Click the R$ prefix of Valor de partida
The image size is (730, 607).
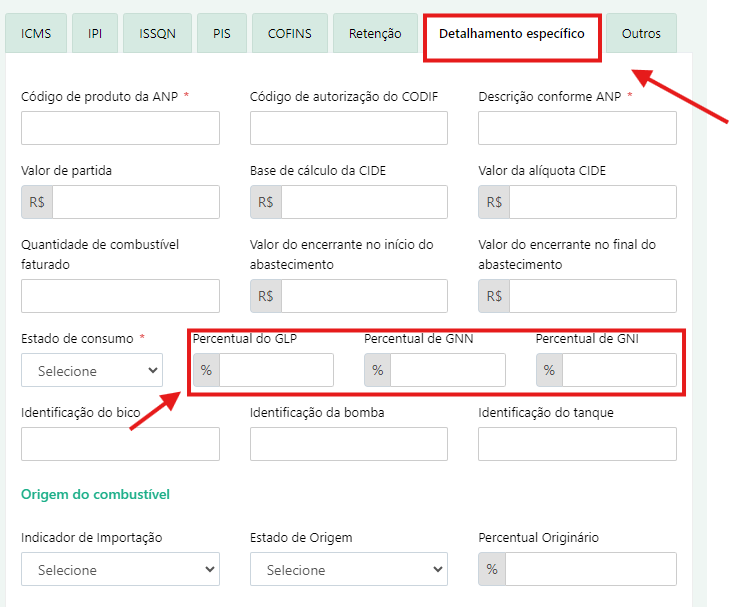click(x=37, y=202)
